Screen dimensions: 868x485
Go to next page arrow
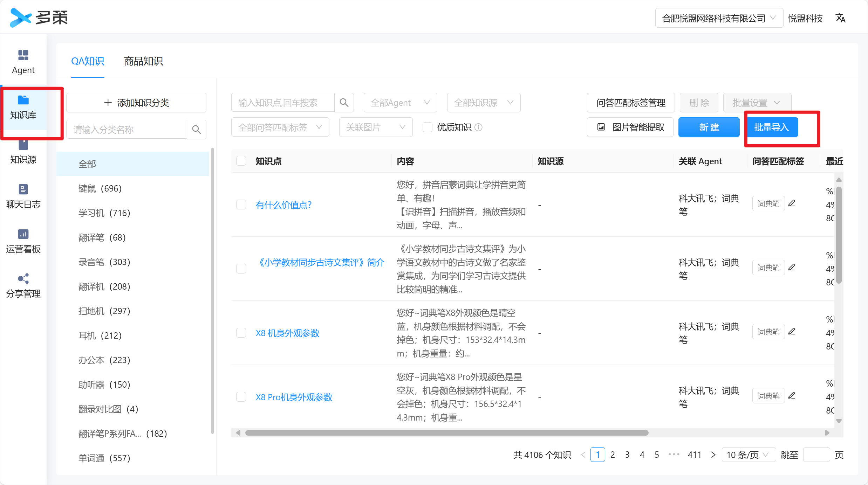point(713,455)
